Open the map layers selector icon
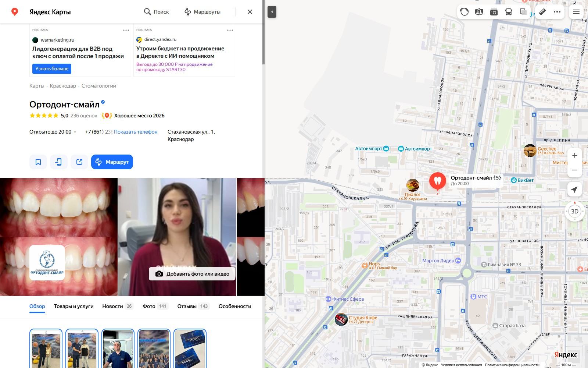The height and width of the screenshot is (368, 588). click(523, 12)
